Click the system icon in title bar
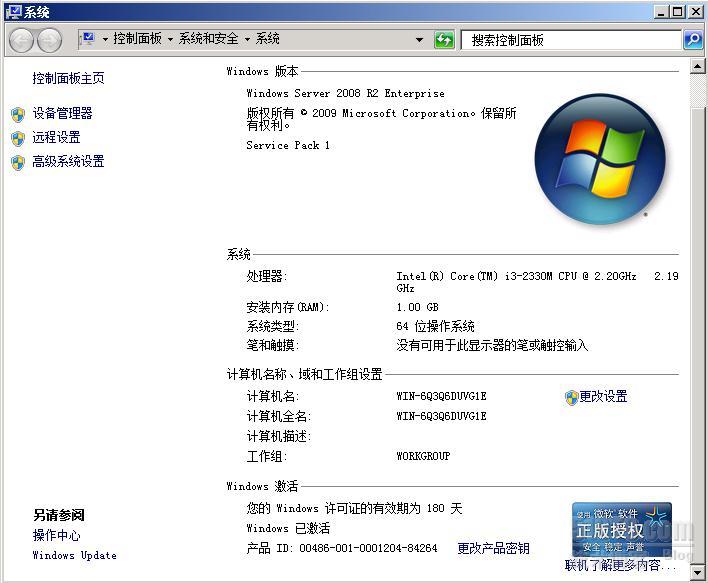This screenshot has height=583, width=708. [x=15, y=12]
